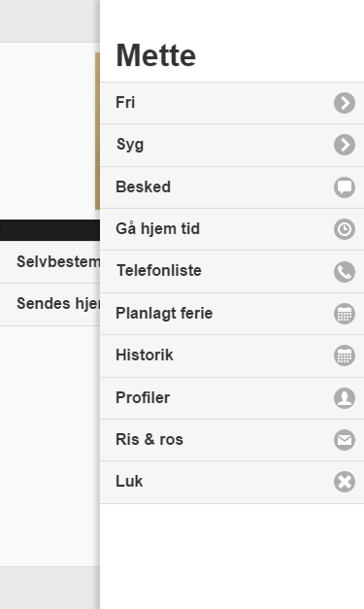The width and height of the screenshot is (364, 609).
Task: Open Planlagt ferie from the menu
Action: [232, 314]
